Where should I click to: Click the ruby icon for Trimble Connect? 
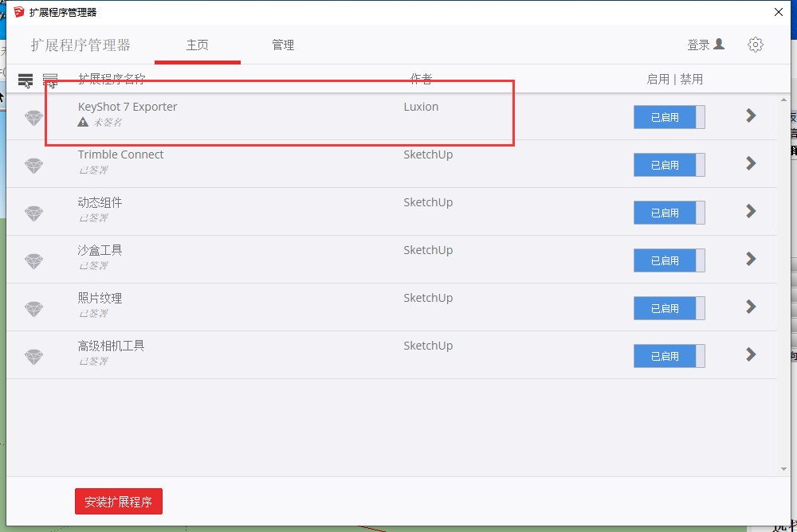pyautogui.click(x=34, y=166)
